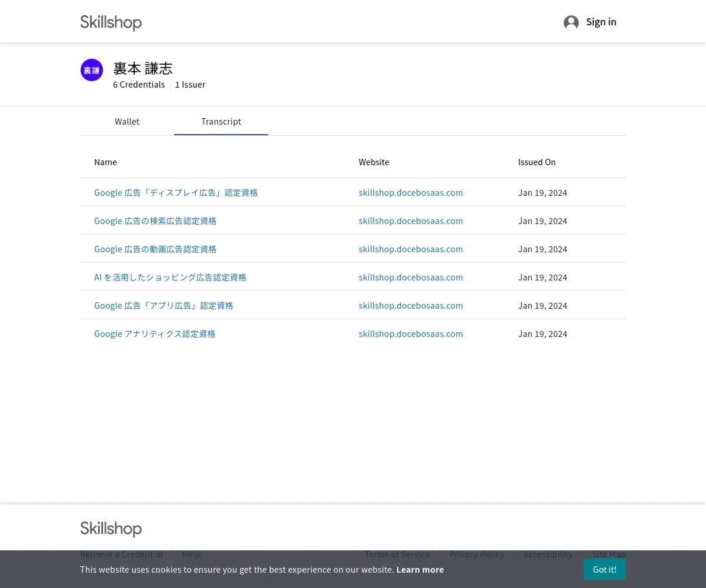
Task: Open AI を活用したショッピング広告認定資格 credential
Action: (x=170, y=278)
